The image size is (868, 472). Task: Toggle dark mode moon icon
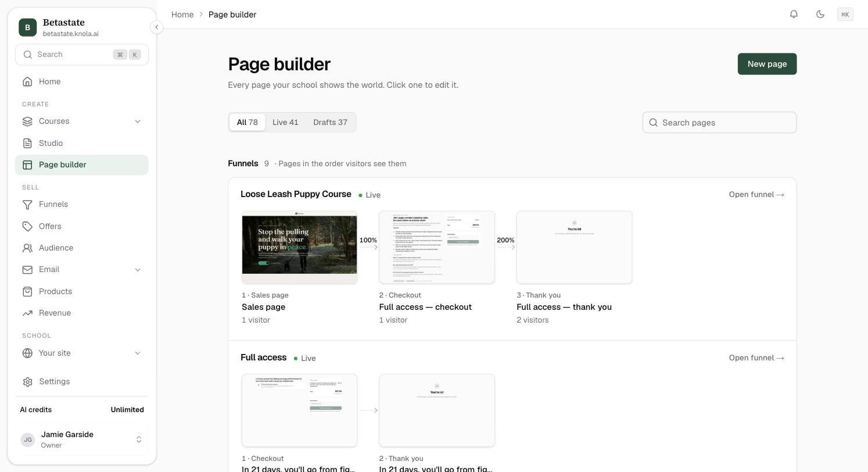click(820, 15)
